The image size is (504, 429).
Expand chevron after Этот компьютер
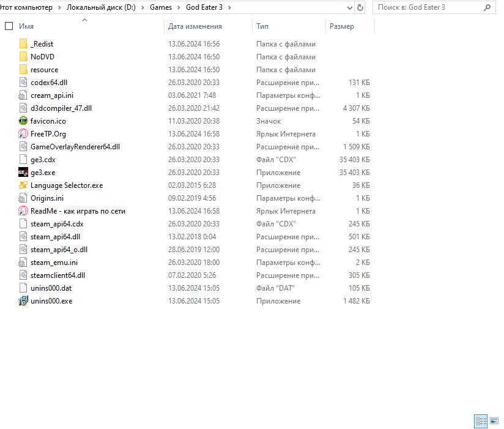pos(59,8)
